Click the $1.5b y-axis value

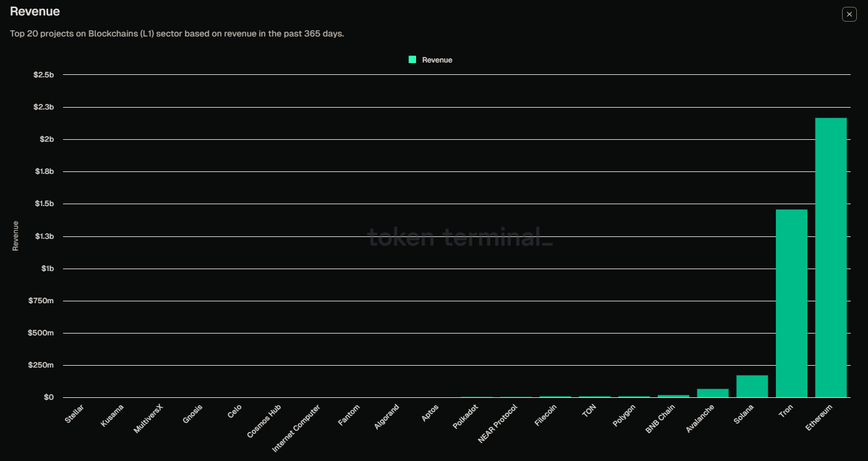point(44,204)
